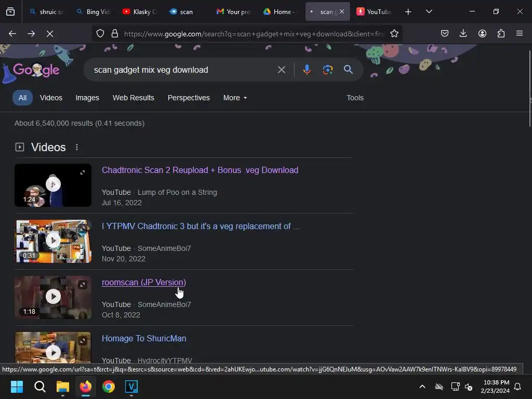Expand the More search filters dropdown
This screenshot has height=399, width=532.
pyautogui.click(x=235, y=98)
